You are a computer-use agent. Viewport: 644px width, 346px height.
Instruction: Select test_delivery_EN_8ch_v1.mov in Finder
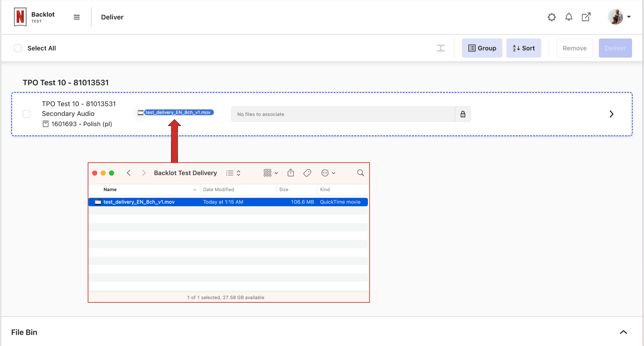(x=228, y=202)
